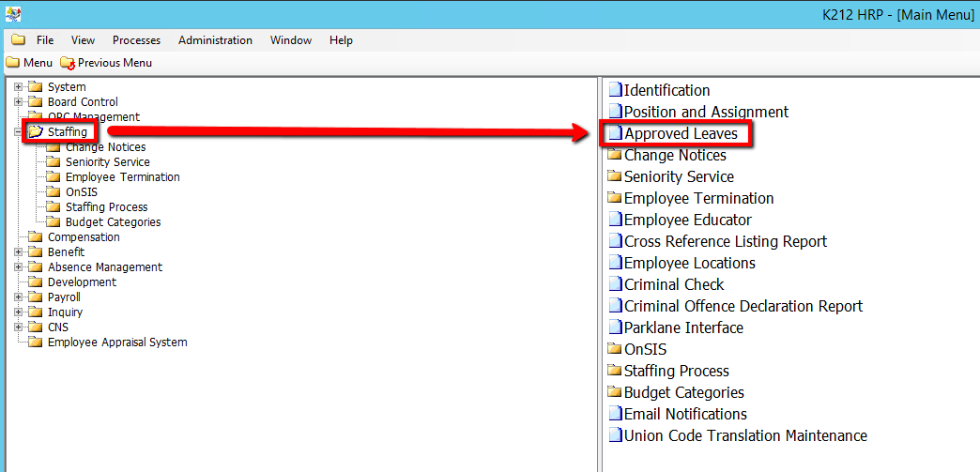
Task: Open Approved Leaves in the right pane
Action: click(681, 134)
